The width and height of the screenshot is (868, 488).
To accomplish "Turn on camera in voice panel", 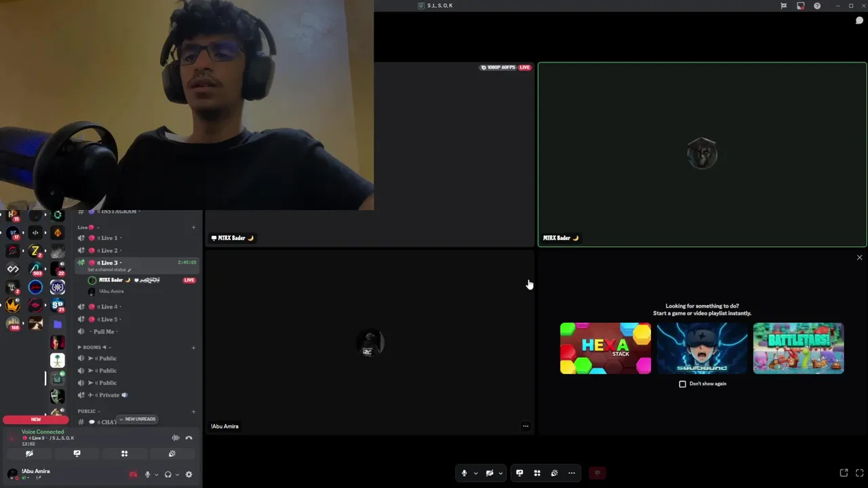I will 29,453.
